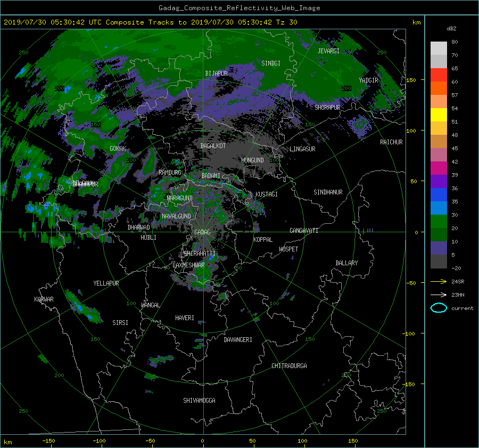This screenshot has width=479, height=448.
Task: Click the YADGIR city label
Action: tap(368, 80)
